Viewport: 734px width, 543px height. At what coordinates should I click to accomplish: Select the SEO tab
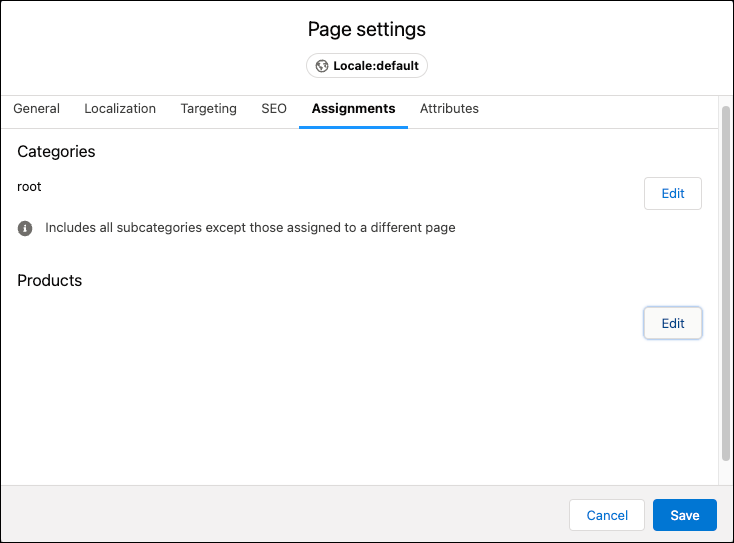coord(274,109)
